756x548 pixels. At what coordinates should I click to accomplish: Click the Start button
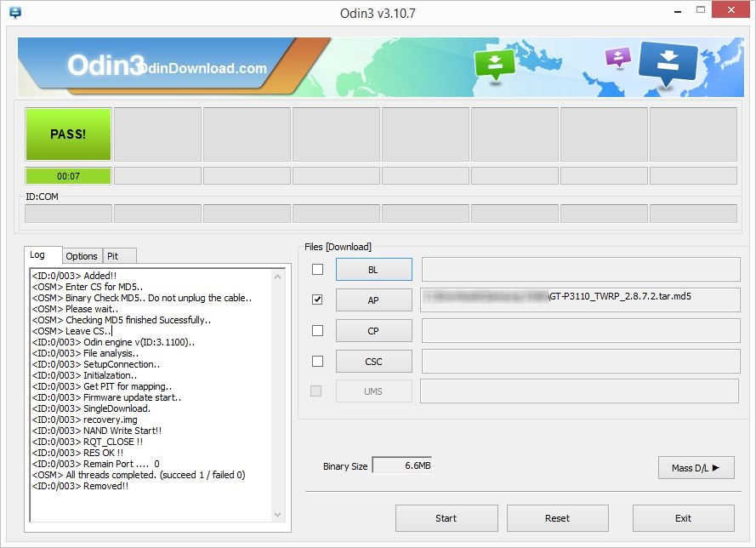coord(446,518)
